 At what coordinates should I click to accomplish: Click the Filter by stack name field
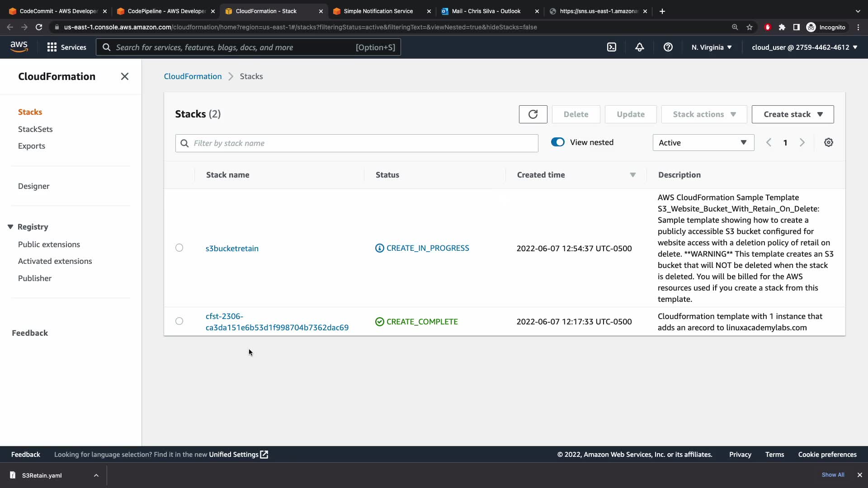[357, 143]
